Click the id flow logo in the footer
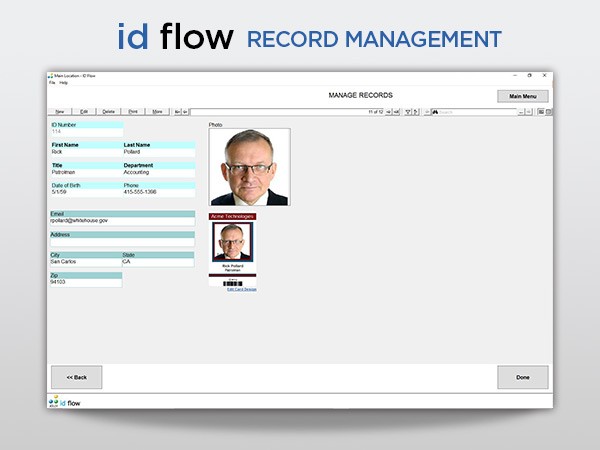The image size is (600, 450). click(x=64, y=402)
